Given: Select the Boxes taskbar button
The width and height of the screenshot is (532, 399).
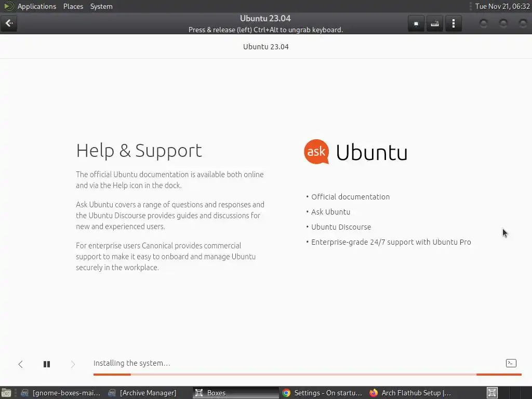Looking at the screenshot, I should [236, 393].
